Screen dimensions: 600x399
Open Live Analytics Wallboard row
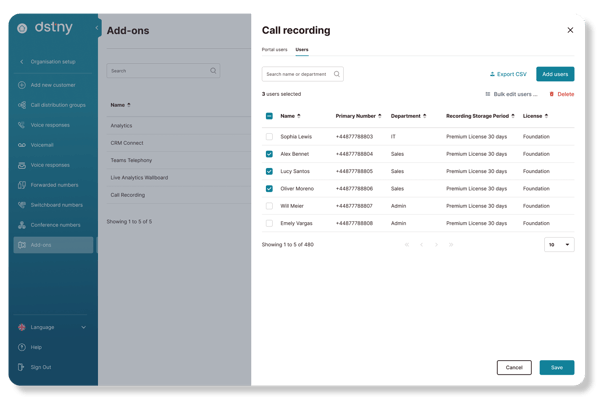click(179, 178)
